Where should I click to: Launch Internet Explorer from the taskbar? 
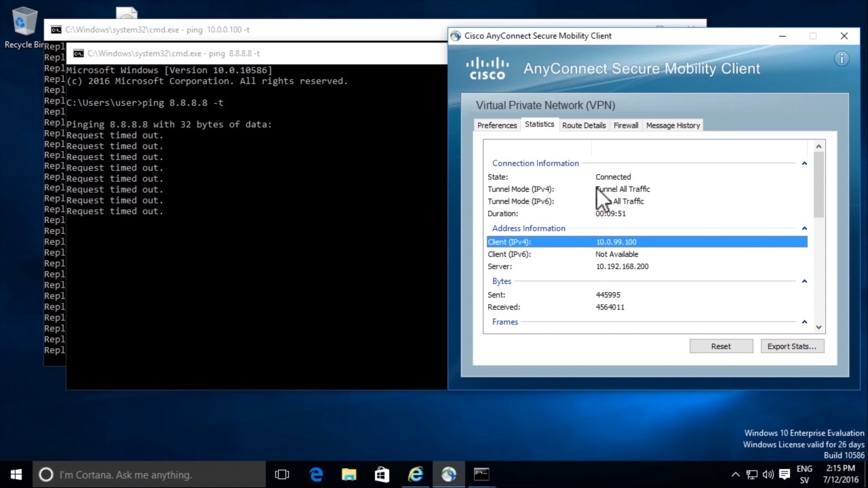tap(415, 474)
